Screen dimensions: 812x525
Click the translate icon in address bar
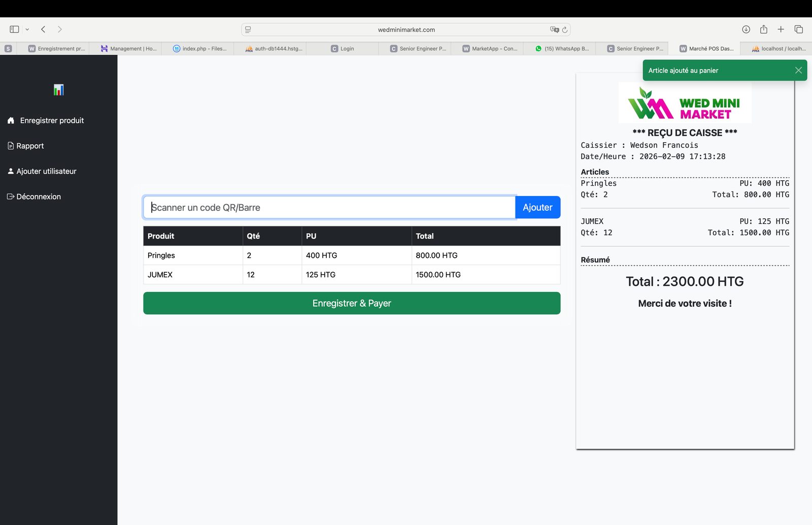click(554, 30)
